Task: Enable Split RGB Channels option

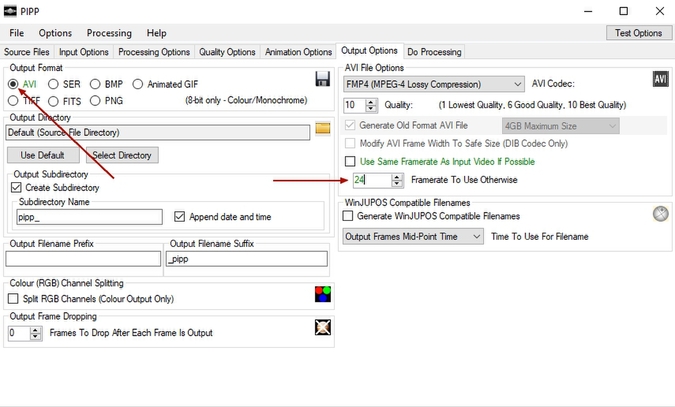Action: (x=13, y=298)
